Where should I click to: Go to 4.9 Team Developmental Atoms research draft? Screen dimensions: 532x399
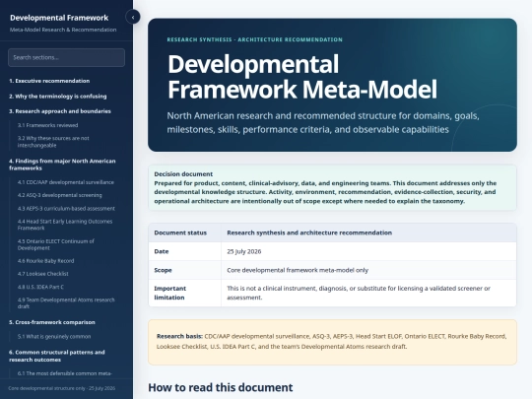tap(66, 303)
